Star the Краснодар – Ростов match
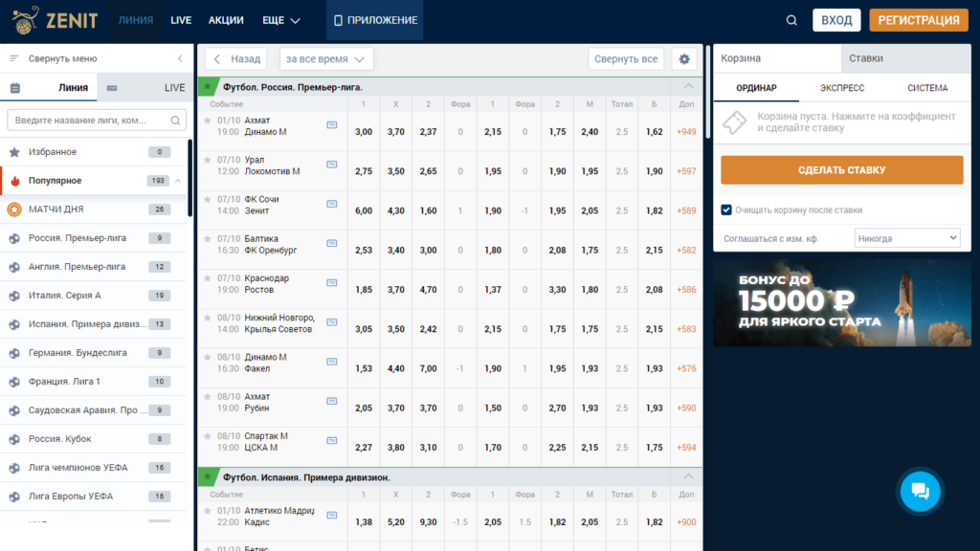 click(x=208, y=278)
